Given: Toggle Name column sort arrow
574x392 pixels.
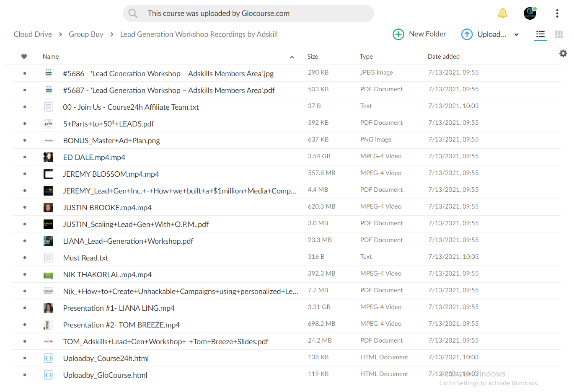Looking at the screenshot, I should click(x=292, y=57).
